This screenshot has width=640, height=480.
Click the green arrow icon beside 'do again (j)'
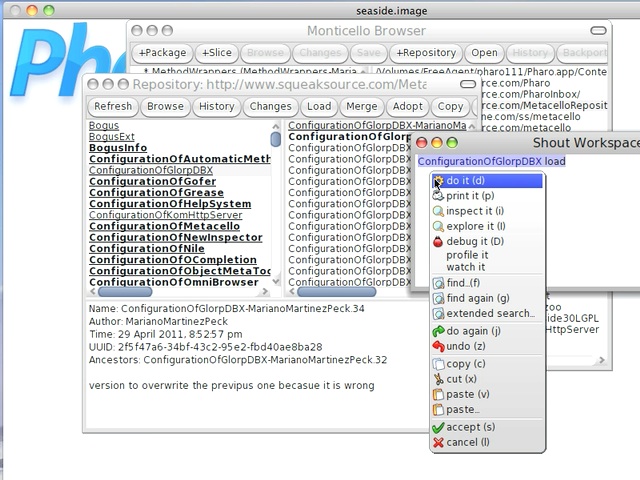click(438, 331)
